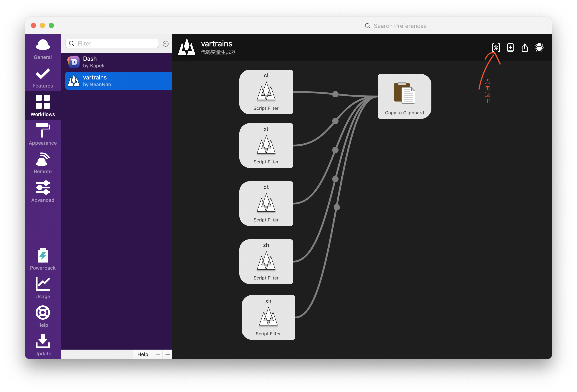Open the workflow variables [x] editor
577x392 pixels.
click(496, 47)
